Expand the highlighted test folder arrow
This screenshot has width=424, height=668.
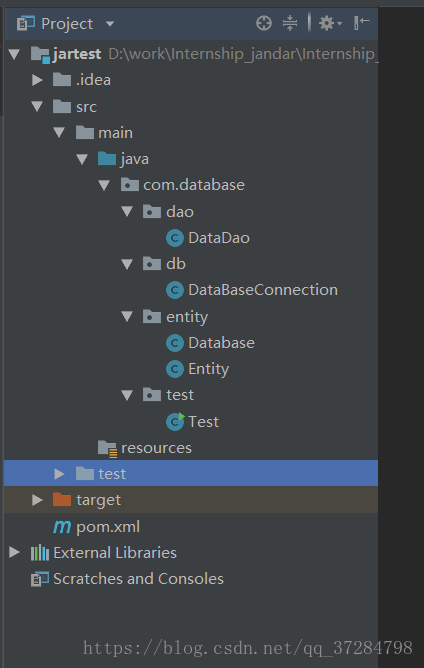[60, 474]
